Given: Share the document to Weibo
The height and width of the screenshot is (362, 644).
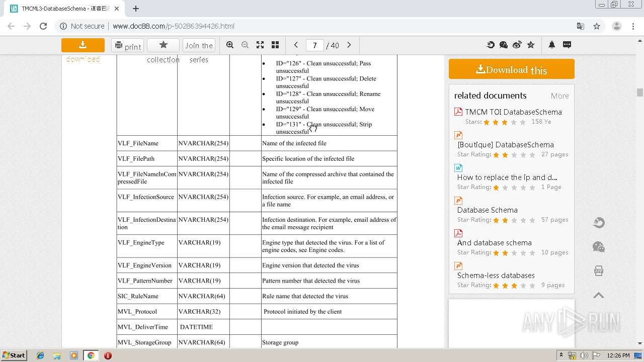Looking at the screenshot, I should 517,45.
